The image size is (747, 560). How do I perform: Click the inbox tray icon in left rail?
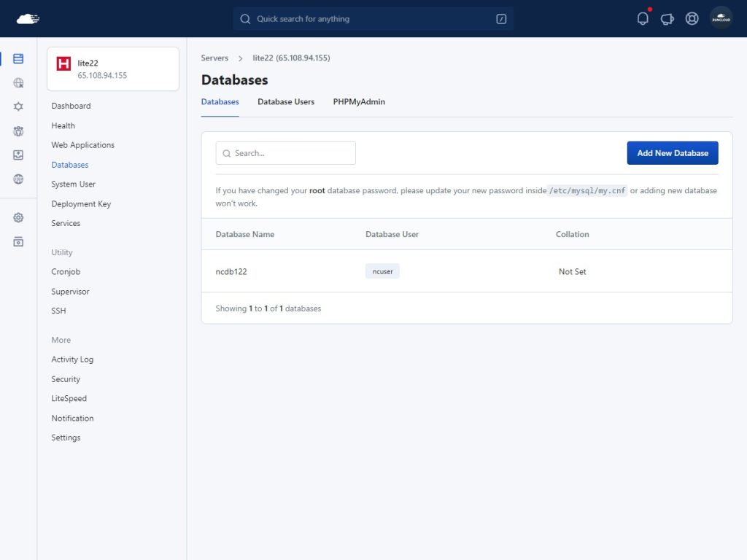pos(18,155)
